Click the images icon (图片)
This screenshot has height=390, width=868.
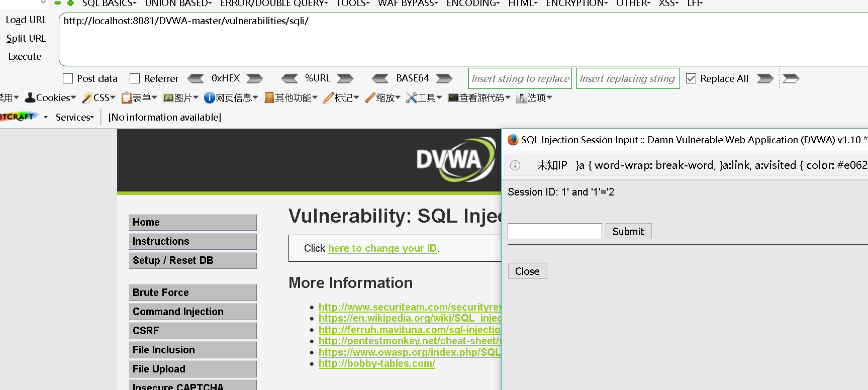168,97
